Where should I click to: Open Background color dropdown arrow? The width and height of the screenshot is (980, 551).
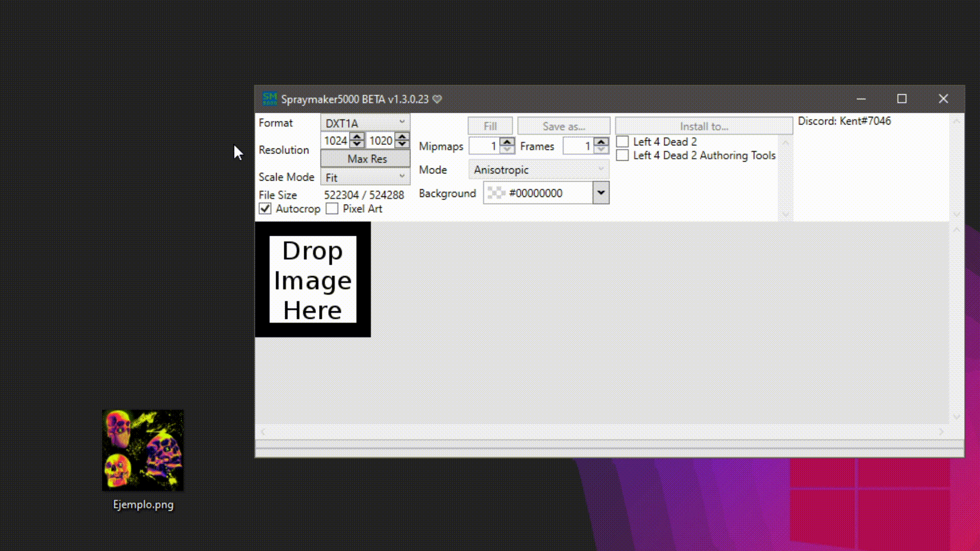tap(601, 193)
